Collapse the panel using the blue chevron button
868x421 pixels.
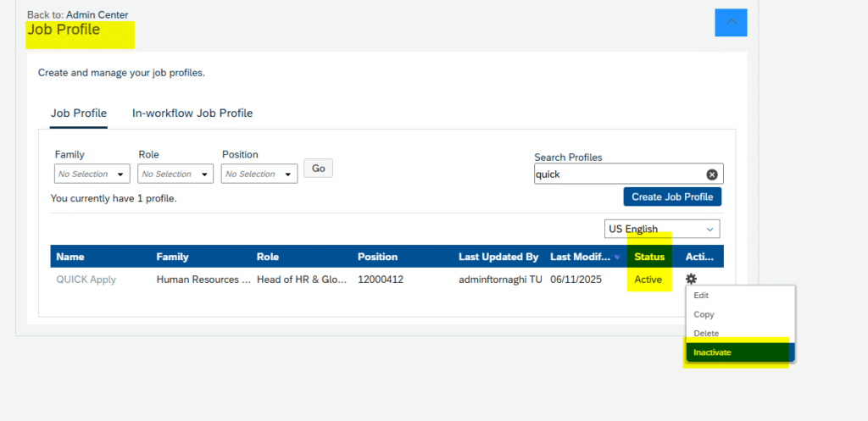731,23
